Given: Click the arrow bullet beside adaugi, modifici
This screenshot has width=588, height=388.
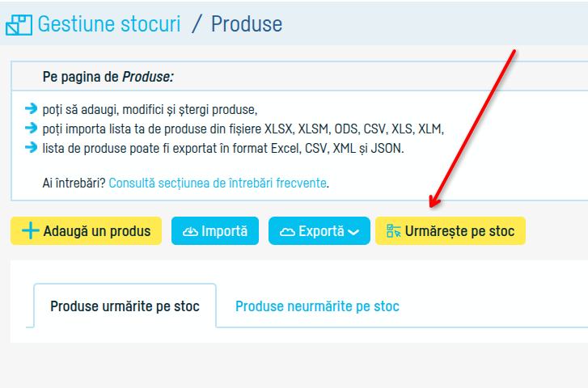Looking at the screenshot, I should tap(31, 108).
